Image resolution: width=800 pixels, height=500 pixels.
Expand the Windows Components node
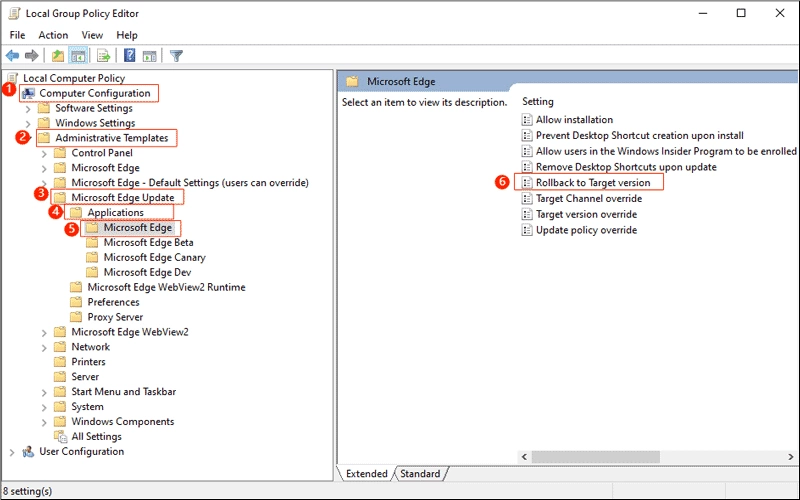click(44, 422)
